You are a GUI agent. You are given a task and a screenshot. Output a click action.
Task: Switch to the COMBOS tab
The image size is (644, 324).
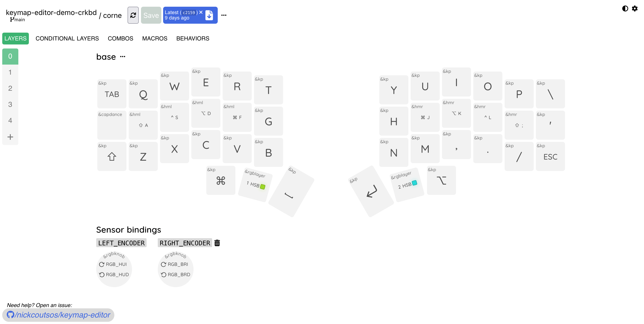click(x=120, y=38)
